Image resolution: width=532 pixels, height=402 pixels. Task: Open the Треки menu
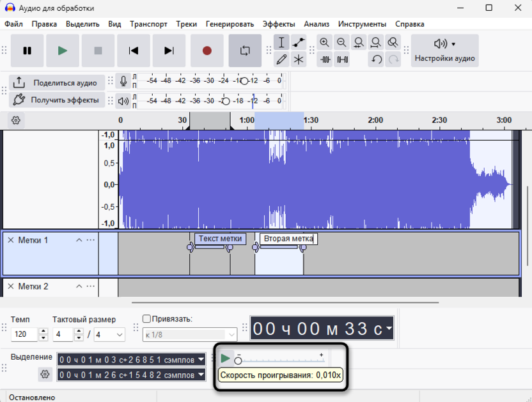point(186,24)
